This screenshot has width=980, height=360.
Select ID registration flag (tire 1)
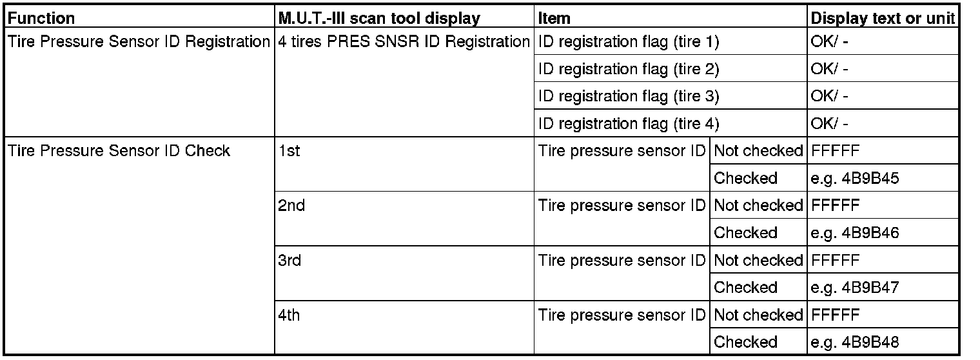[x=628, y=42]
